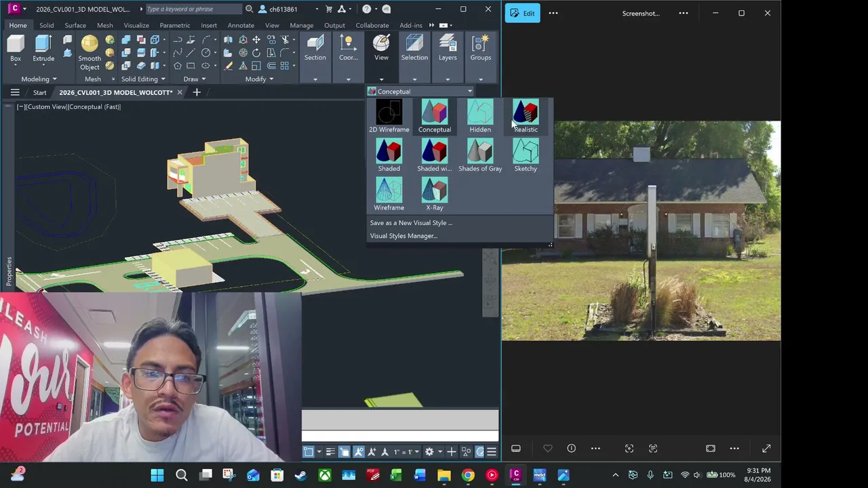This screenshot has height=488, width=868.
Task: Select the Box modeling tool
Action: (x=15, y=49)
